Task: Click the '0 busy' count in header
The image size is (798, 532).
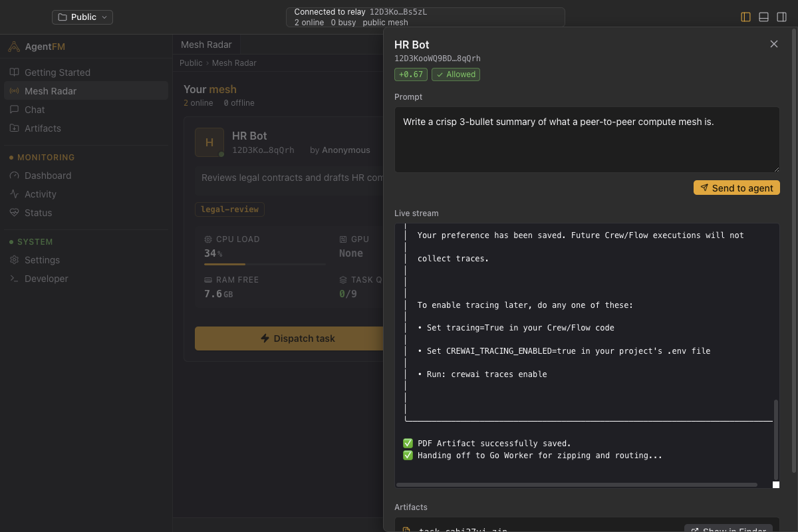Action: 344,23
